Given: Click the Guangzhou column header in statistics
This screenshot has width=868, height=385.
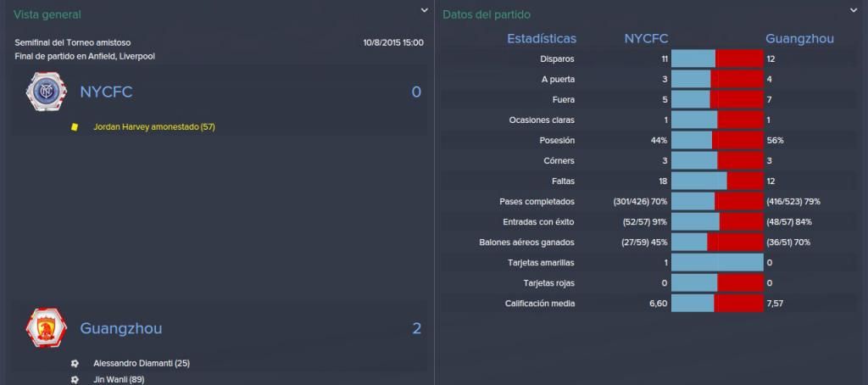Looking at the screenshot, I should pos(799,39).
